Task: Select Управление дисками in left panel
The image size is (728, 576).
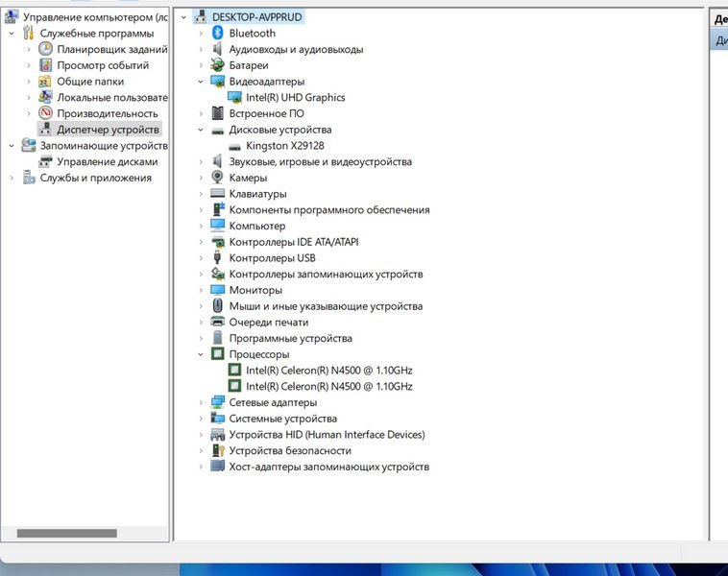Action: [107, 162]
